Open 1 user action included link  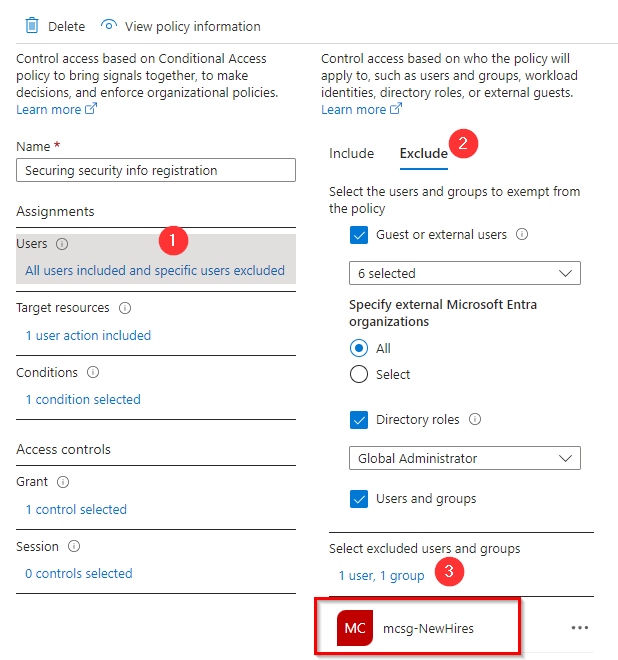pos(88,336)
